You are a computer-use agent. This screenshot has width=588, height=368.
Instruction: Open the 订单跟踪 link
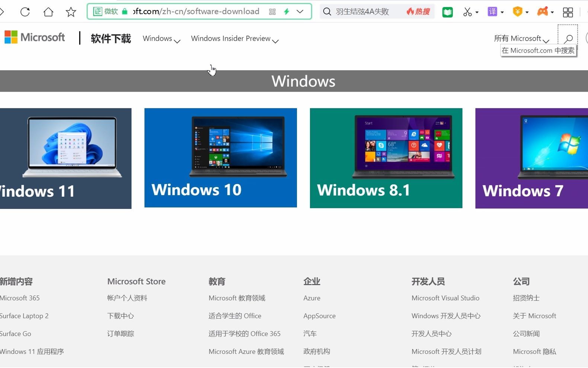[121, 334]
